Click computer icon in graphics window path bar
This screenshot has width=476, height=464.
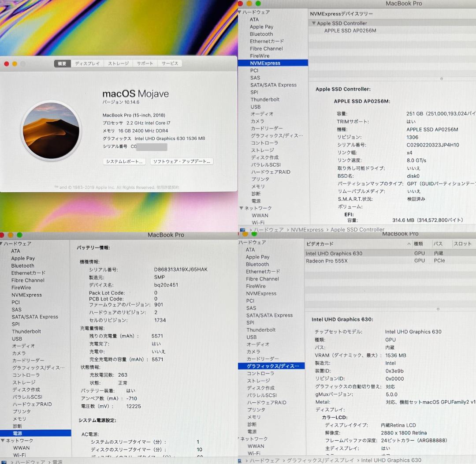[240, 461]
